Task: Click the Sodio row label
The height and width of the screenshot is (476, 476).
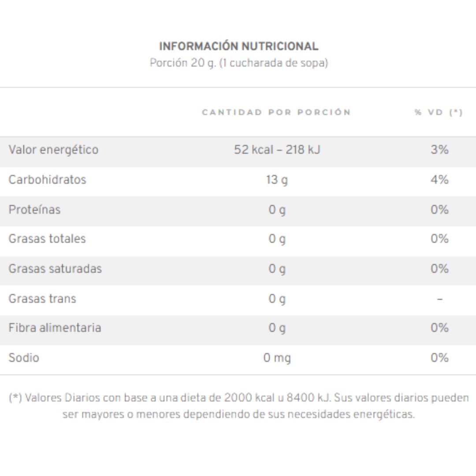Action: 24,357
